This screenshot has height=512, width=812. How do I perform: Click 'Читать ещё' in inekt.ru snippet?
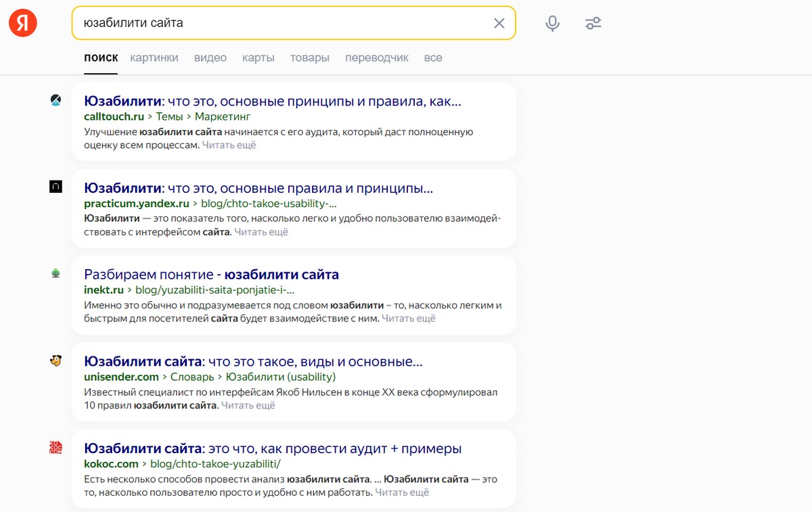click(409, 319)
